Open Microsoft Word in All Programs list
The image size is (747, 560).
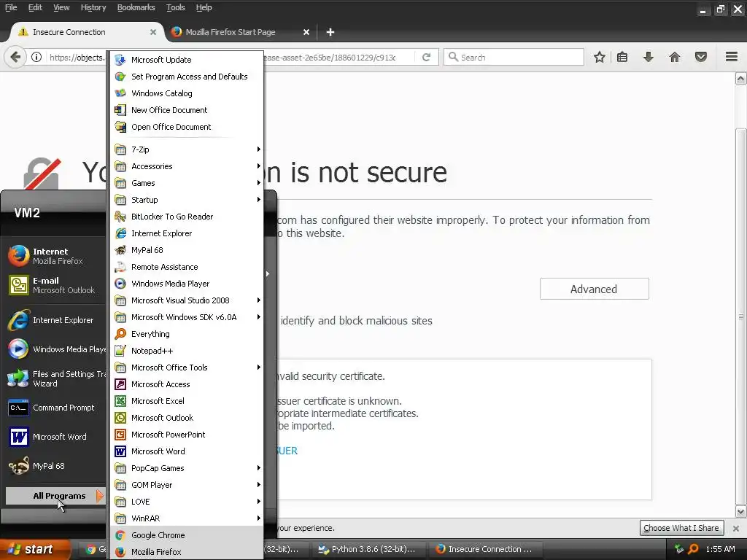click(x=186, y=451)
